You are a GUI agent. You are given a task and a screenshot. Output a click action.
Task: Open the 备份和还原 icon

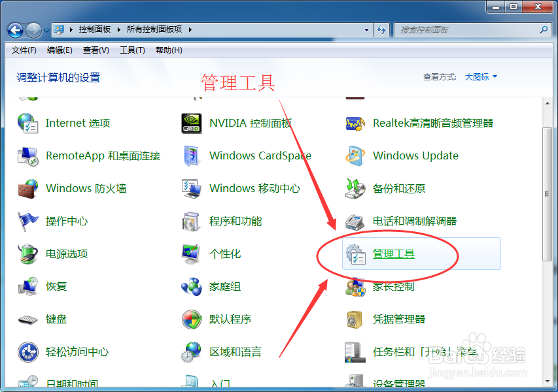click(x=355, y=189)
